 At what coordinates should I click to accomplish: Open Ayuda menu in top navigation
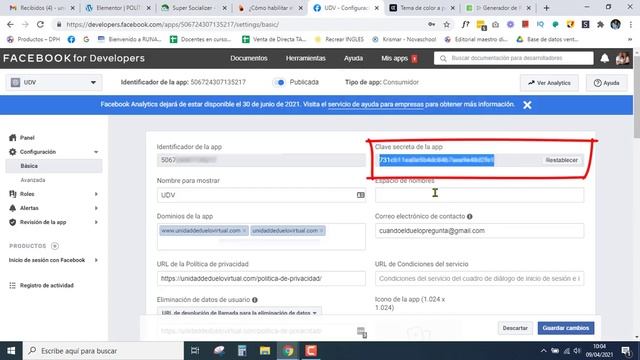click(x=353, y=58)
